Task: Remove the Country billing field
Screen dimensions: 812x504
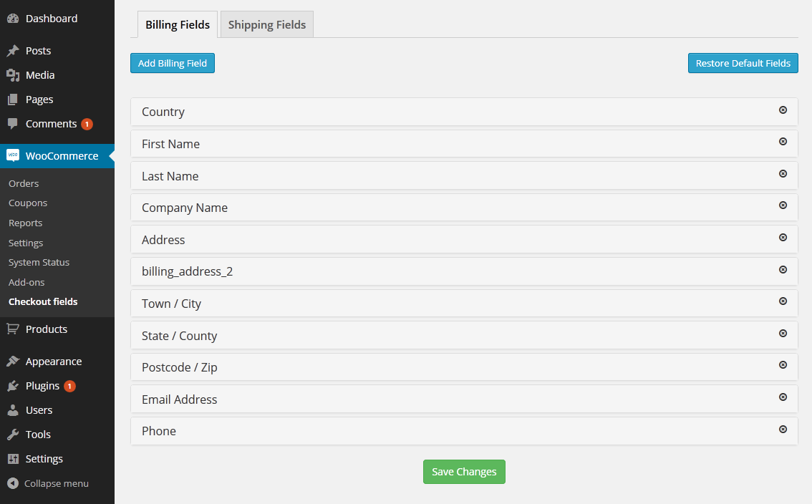Action: pos(783,110)
